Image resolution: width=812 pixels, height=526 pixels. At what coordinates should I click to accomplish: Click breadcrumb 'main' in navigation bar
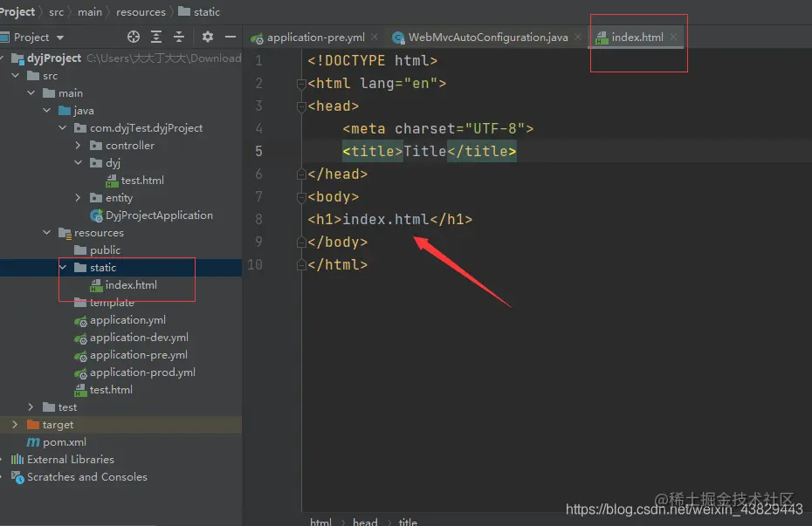tap(90, 12)
